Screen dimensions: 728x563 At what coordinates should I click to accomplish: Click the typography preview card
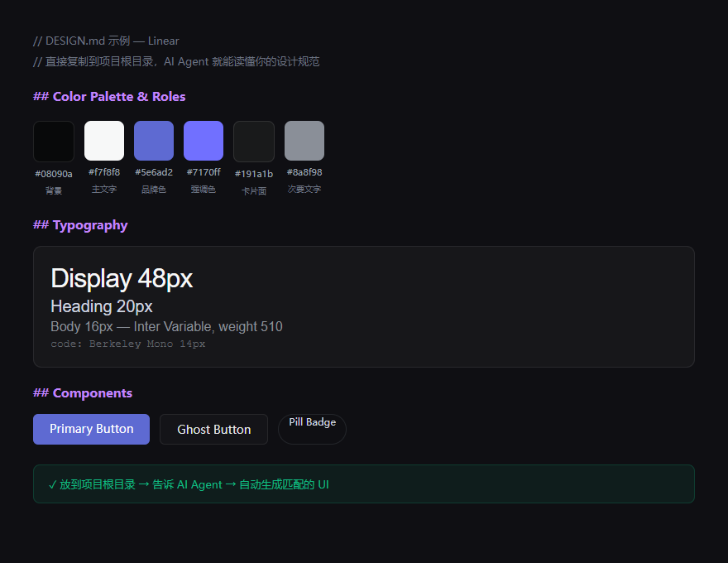click(x=364, y=306)
